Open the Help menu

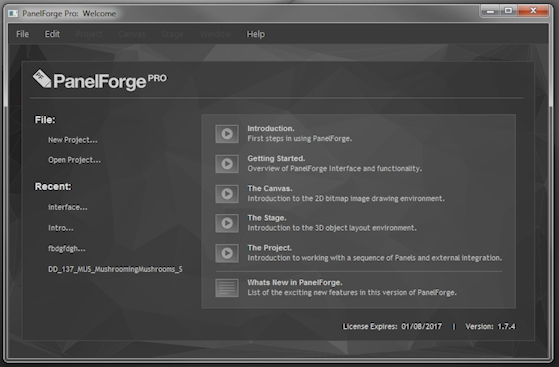tap(256, 34)
